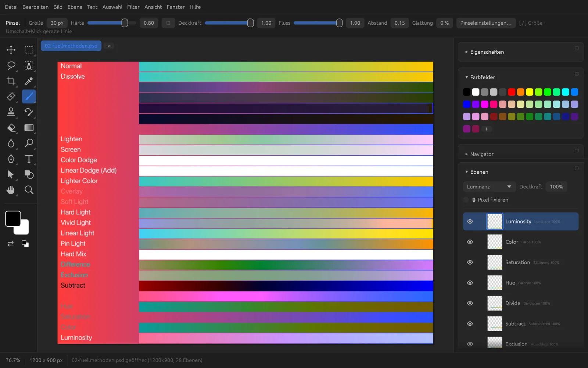
Task: Select the Lasso tool
Action: (11, 66)
